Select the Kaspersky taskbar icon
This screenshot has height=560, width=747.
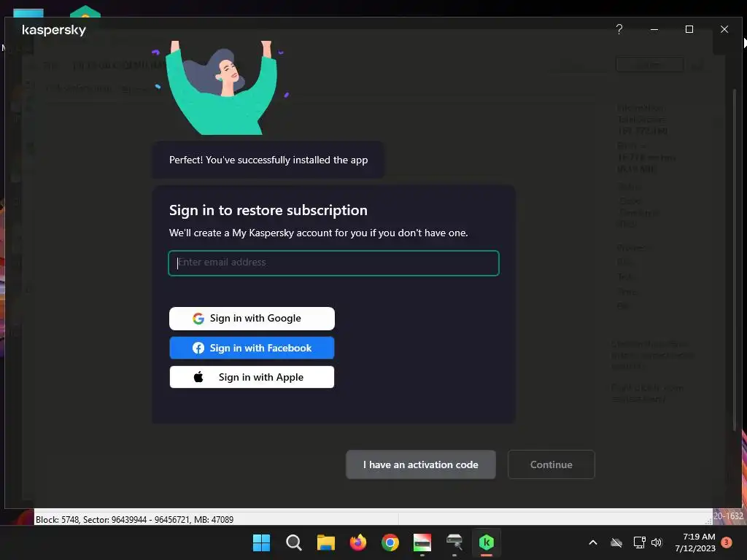(487, 542)
